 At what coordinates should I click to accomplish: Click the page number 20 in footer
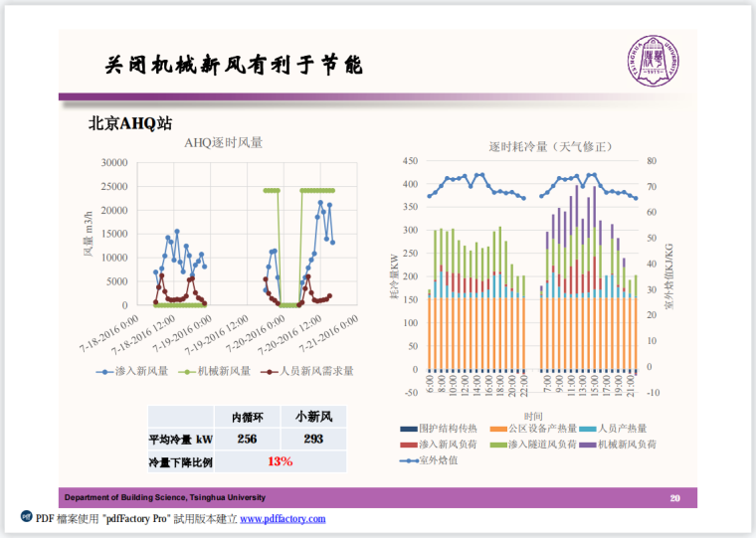click(675, 497)
